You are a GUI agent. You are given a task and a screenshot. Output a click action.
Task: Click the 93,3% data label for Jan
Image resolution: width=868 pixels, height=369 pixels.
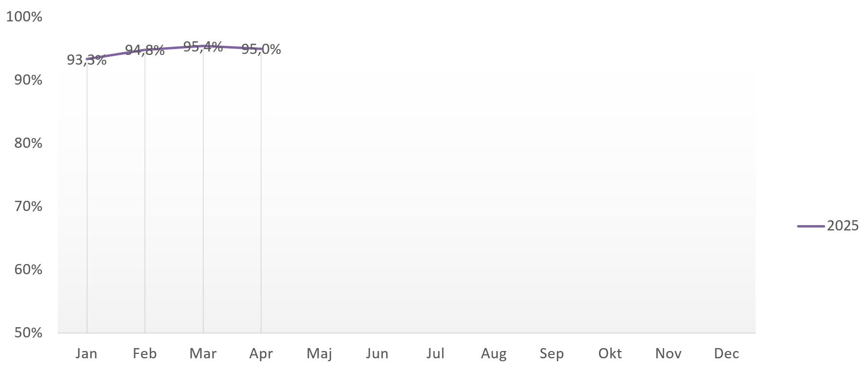tap(87, 60)
